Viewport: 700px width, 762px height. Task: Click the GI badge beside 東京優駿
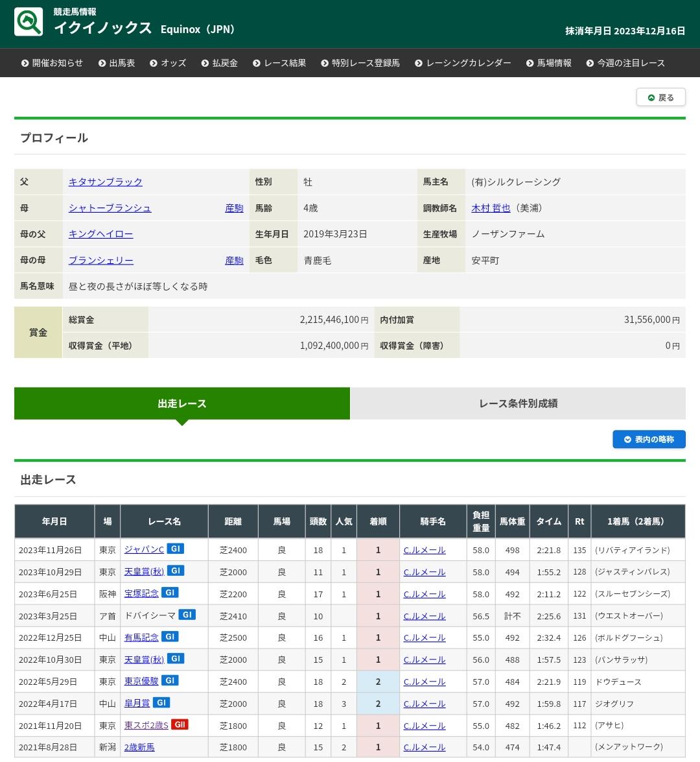(x=170, y=680)
